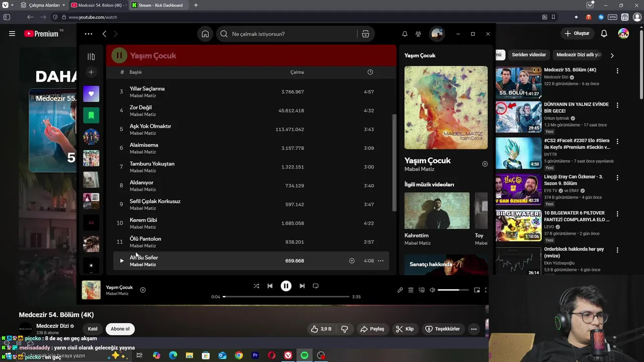This screenshot has width=644, height=362.
Task: Pause playback in Spotify player bar
Action: [286, 286]
